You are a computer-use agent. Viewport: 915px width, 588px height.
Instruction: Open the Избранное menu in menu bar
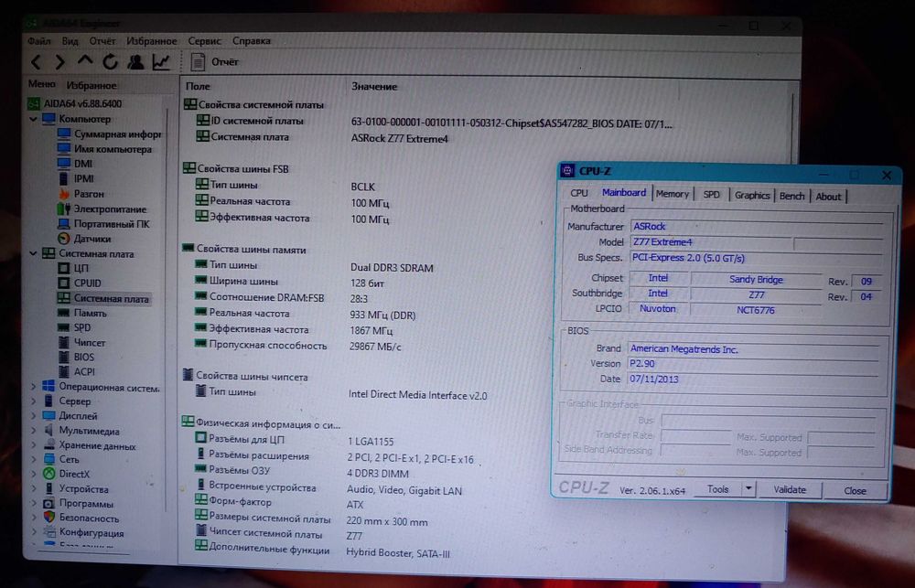152,41
